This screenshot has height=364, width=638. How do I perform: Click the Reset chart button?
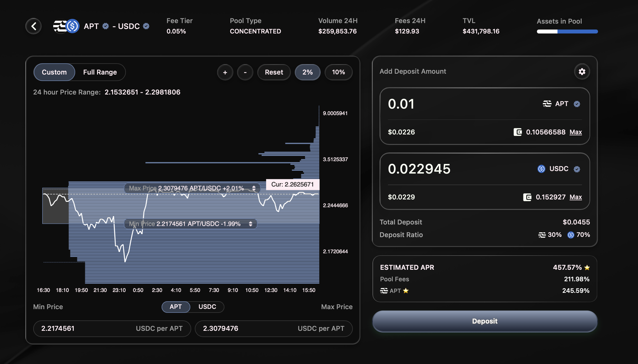(274, 72)
